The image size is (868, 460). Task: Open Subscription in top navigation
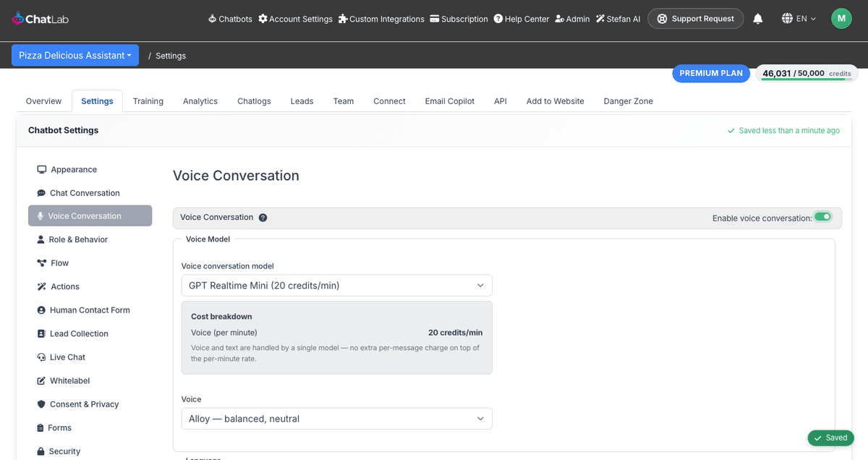459,19
